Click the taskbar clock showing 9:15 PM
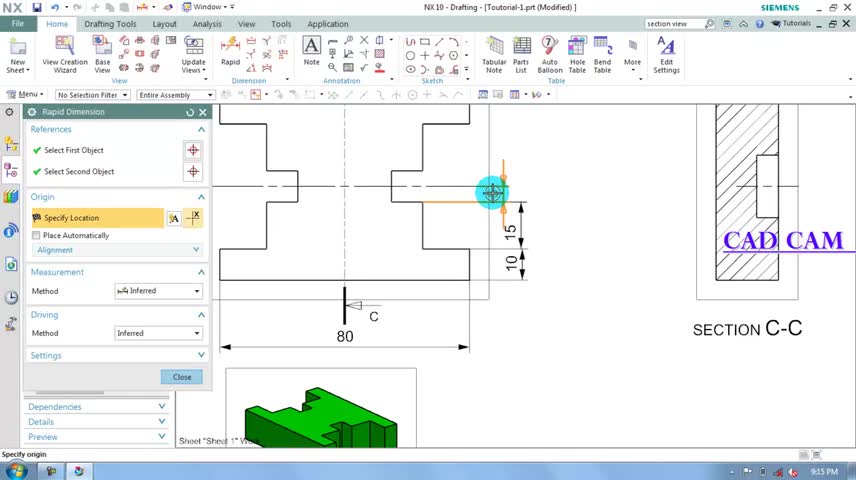 pyautogui.click(x=824, y=471)
